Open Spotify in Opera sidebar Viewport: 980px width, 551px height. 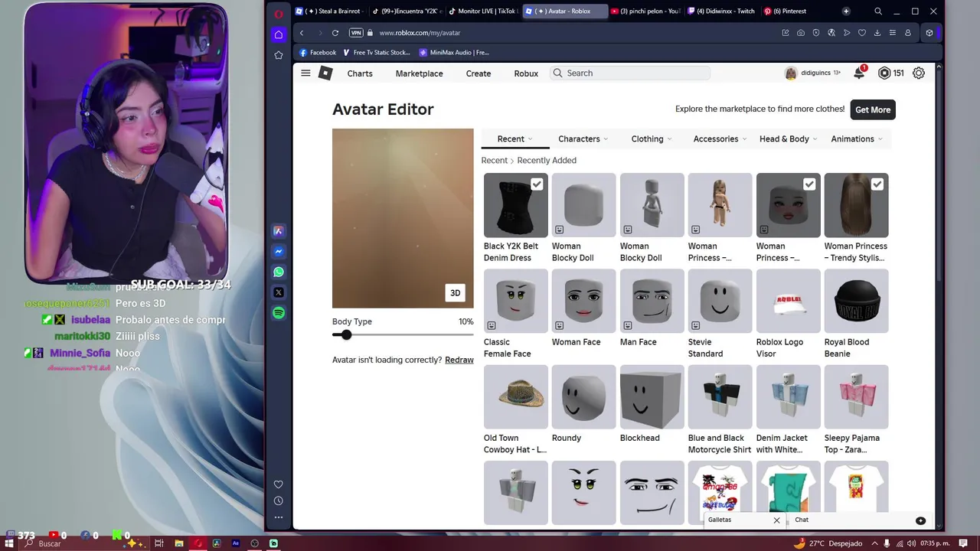[x=279, y=313]
